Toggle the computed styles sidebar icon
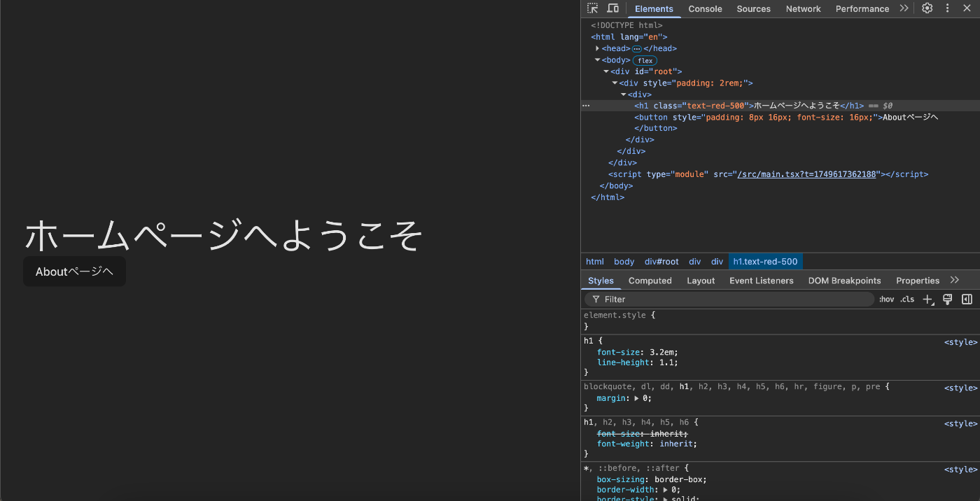Image resolution: width=980 pixels, height=501 pixels. pos(967,299)
